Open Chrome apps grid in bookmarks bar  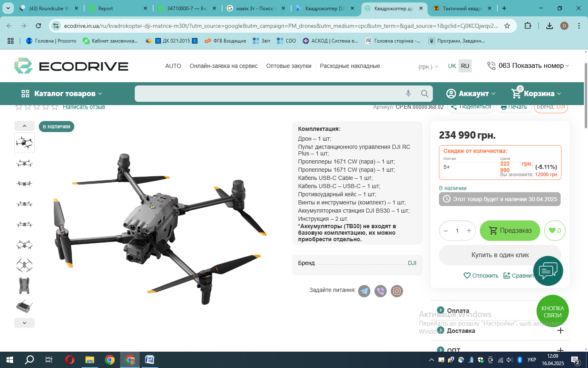click(x=11, y=41)
